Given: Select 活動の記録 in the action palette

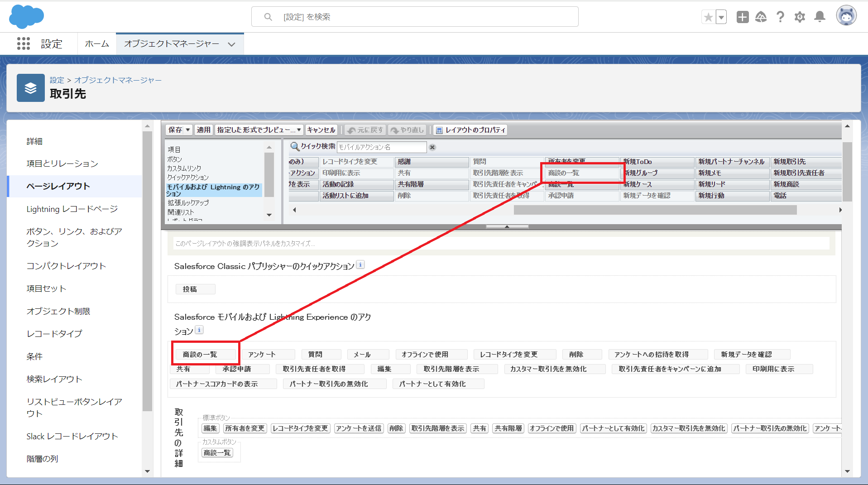Looking at the screenshot, I should click(x=357, y=184).
